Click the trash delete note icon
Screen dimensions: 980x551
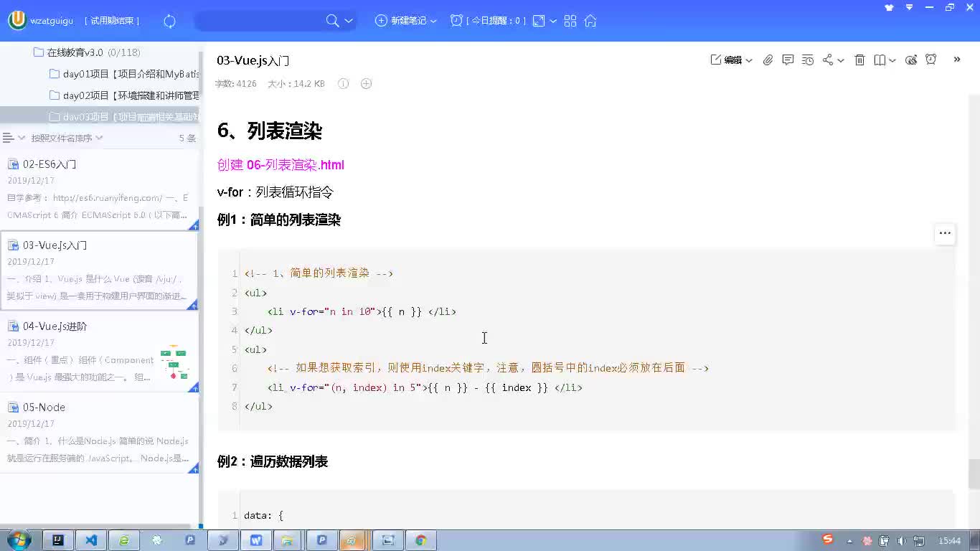coord(859,60)
